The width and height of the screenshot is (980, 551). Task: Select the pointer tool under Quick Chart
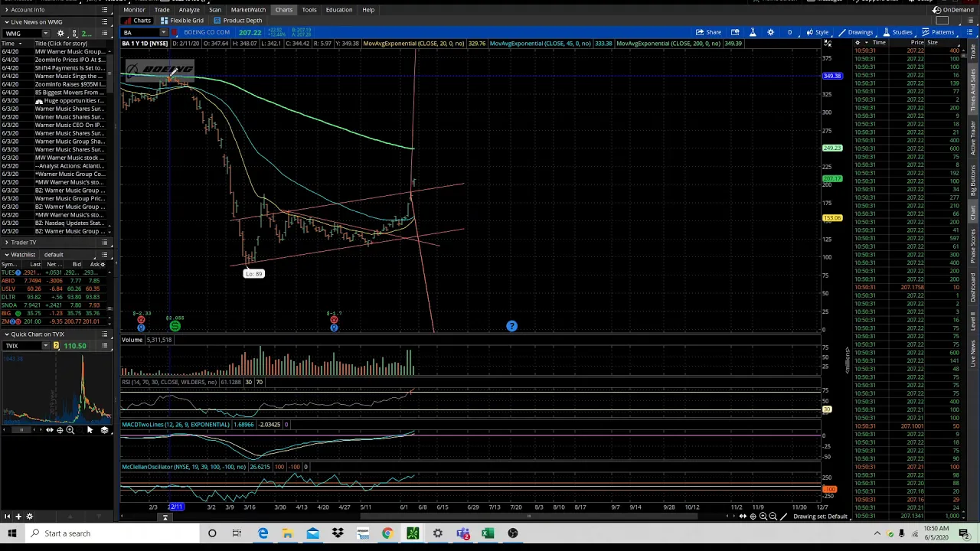[89, 430]
